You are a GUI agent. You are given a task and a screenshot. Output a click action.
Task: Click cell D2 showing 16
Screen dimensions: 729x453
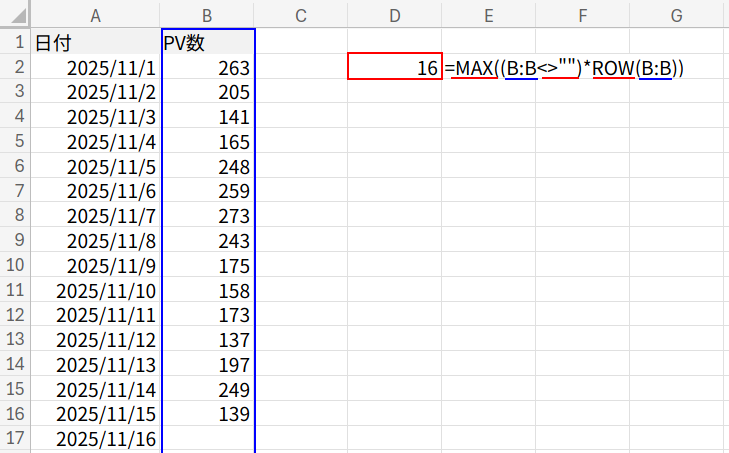pos(394,68)
